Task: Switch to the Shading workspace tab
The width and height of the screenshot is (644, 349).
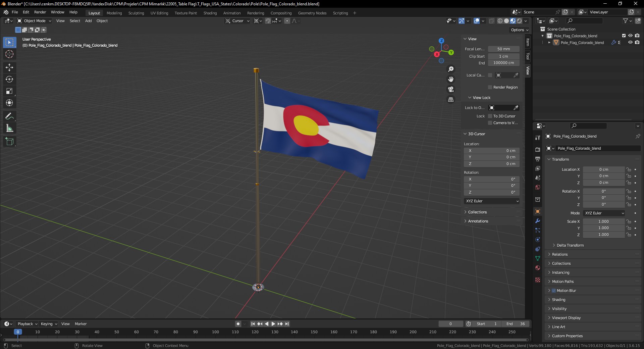Action: coord(210,13)
